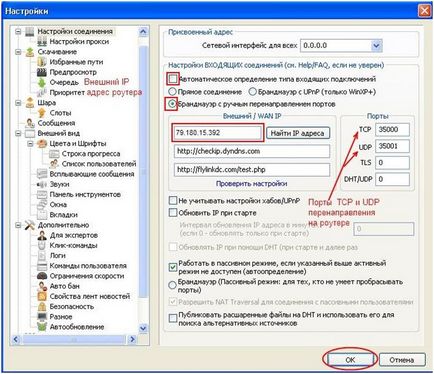Screen dimensions: 434x374
Task: Click the Панель инструментов icon
Action: pos(42,194)
